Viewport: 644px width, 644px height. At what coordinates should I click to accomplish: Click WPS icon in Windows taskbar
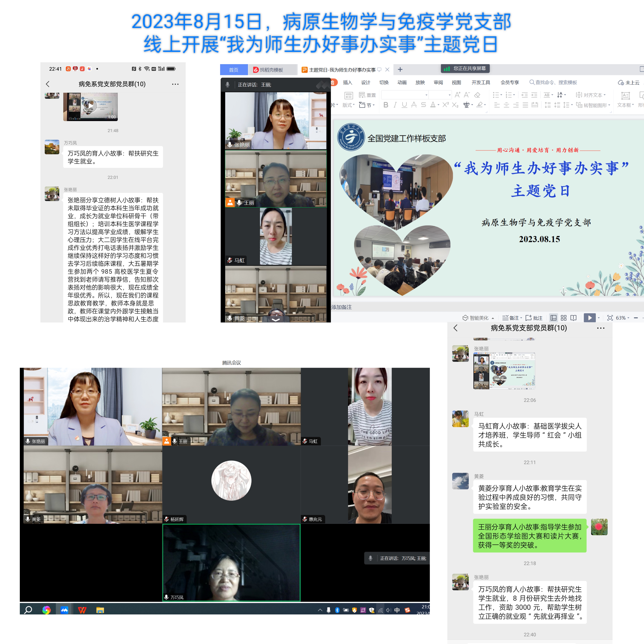82,610
